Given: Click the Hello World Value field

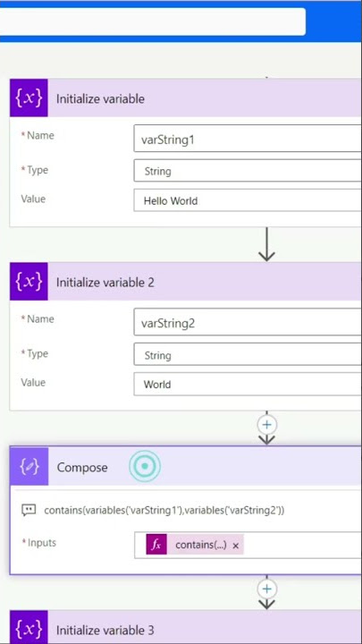Looking at the screenshot, I should pos(248,200).
